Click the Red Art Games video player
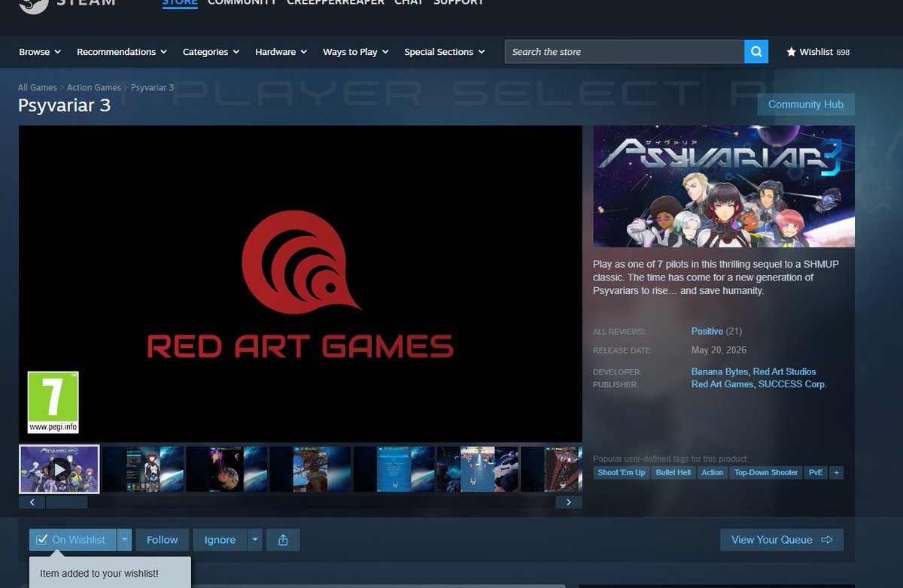Screen dimensions: 903x588 click(x=300, y=283)
